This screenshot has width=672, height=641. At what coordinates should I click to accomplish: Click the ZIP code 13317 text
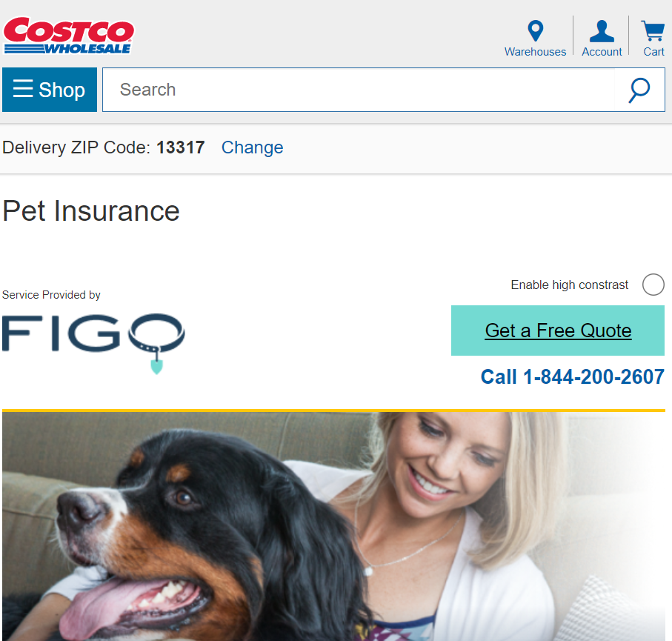click(181, 147)
